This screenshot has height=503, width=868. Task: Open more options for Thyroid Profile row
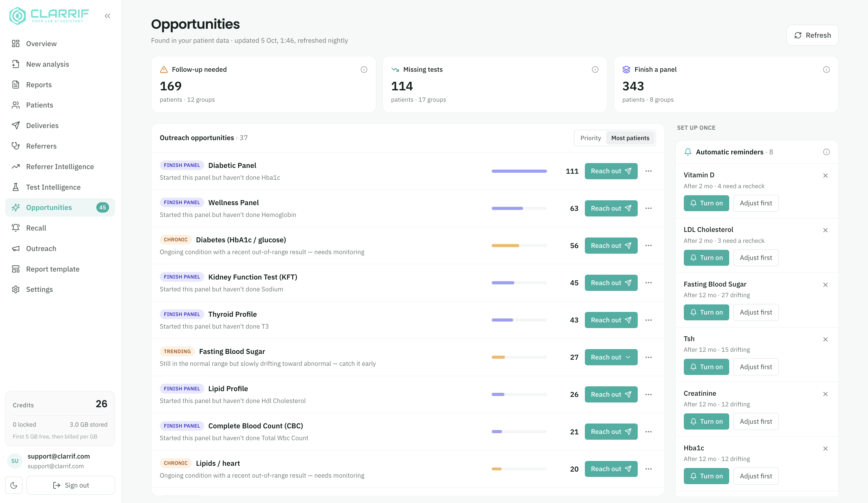click(x=649, y=320)
